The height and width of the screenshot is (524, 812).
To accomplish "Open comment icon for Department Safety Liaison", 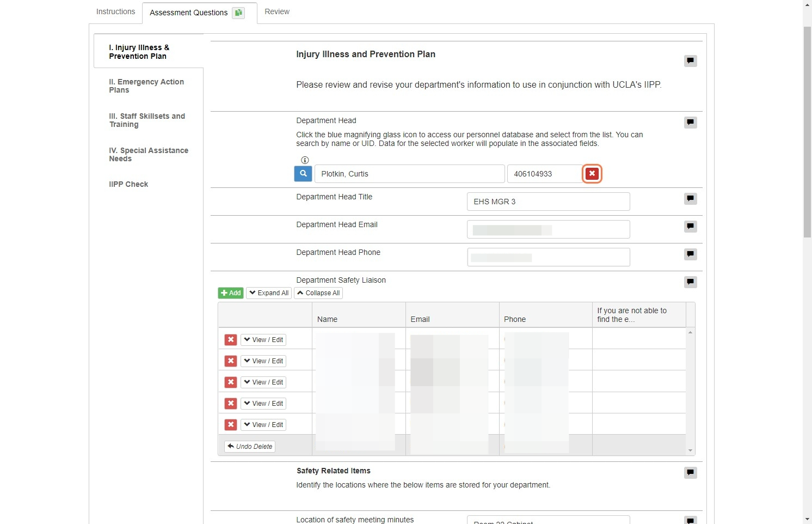I will pyautogui.click(x=691, y=282).
